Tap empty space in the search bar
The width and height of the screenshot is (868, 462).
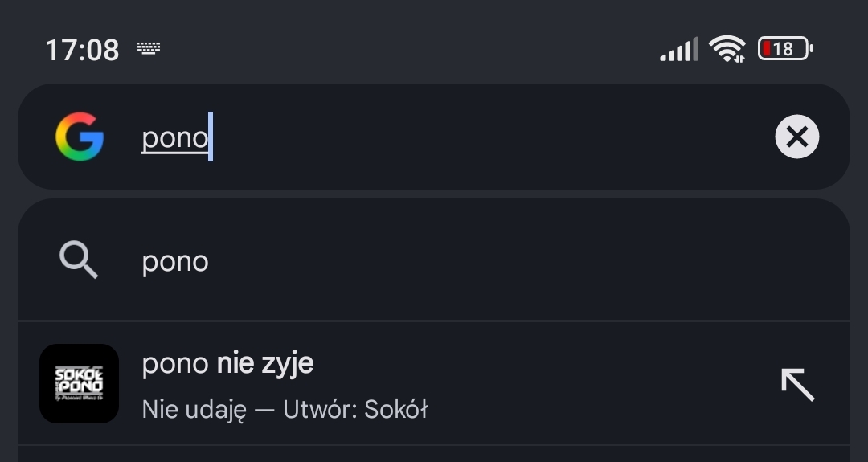482,138
